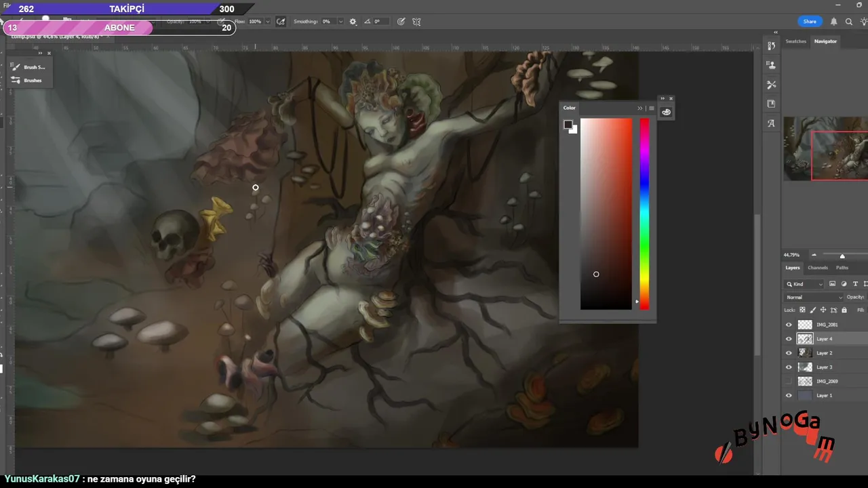
Task: Zoom out mountain icon in Navigator
Action: [814, 256]
